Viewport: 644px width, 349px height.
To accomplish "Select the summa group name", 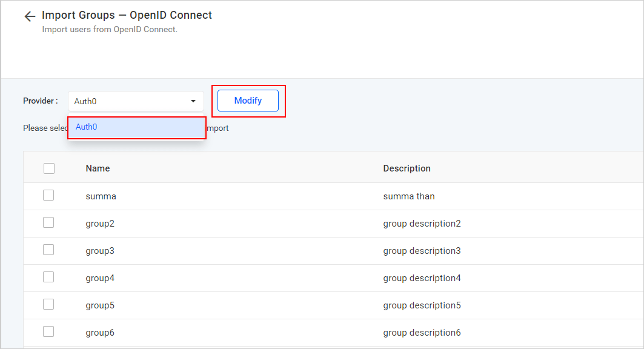I will coord(101,195).
